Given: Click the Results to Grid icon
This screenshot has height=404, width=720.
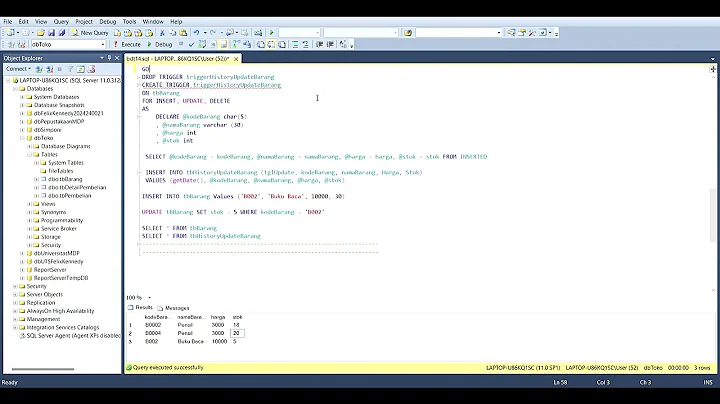Looking at the screenshot, I should pos(271,45).
